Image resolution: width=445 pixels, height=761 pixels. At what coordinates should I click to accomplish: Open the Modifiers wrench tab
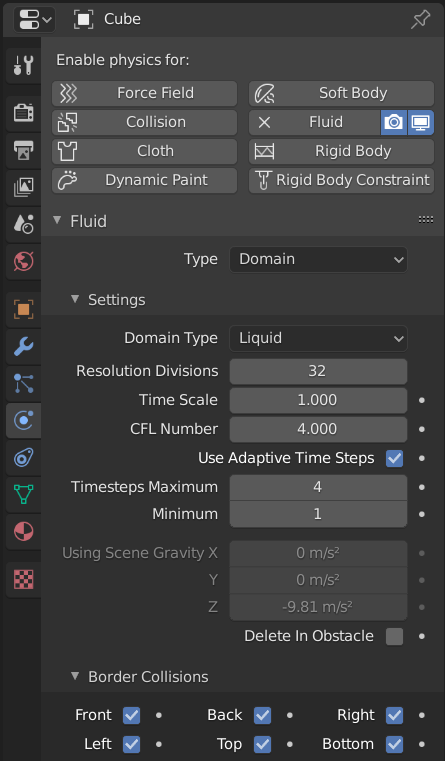(x=23, y=347)
